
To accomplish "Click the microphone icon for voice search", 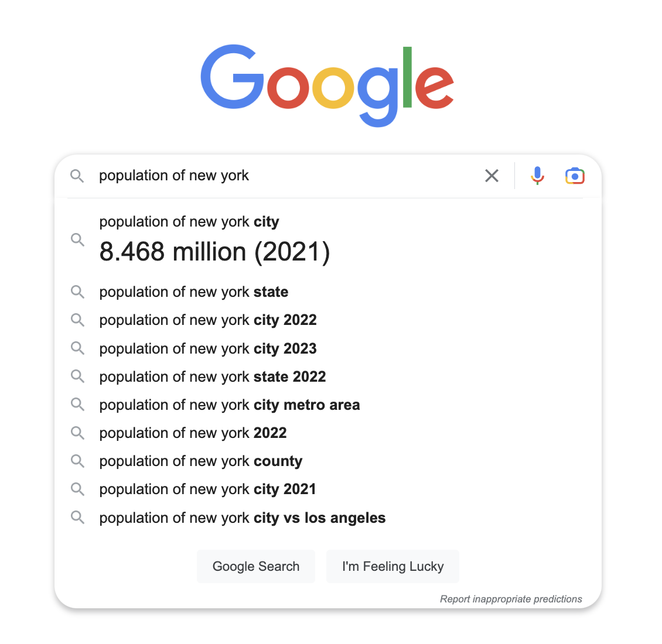I will [537, 175].
